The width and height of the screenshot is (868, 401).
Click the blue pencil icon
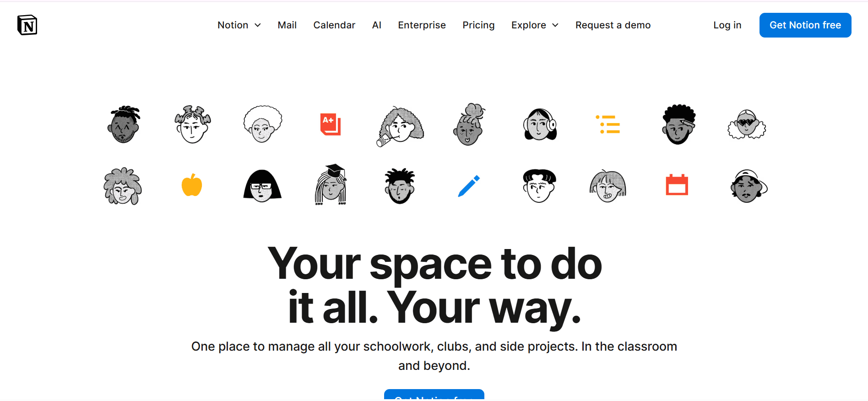[469, 186]
